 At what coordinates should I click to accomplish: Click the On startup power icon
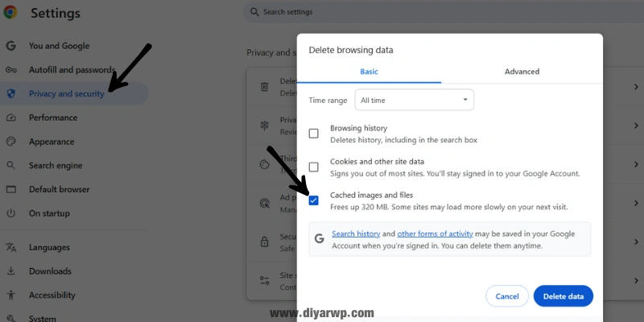click(10, 213)
